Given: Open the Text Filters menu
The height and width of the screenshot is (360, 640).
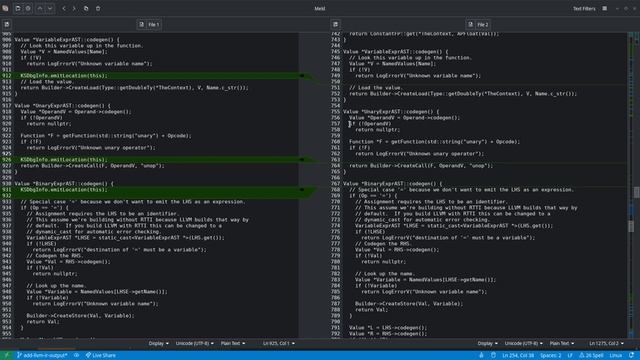Looking at the screenshot, I should (x=584, y=9).
